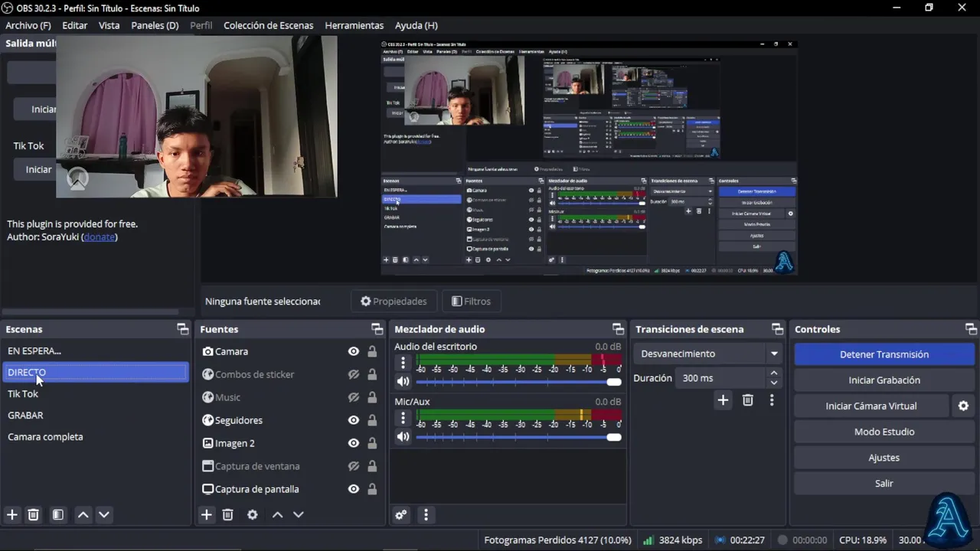Select the Tik Tok scene

pos(96,394)
